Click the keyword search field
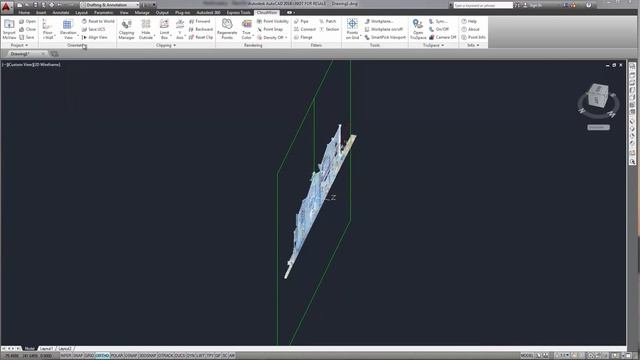This screenshot has width=640, height=360. 483,5
